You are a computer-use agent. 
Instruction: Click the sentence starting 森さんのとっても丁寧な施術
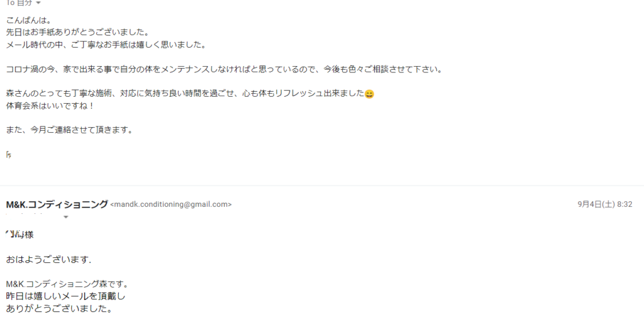(x=186, y=94)
